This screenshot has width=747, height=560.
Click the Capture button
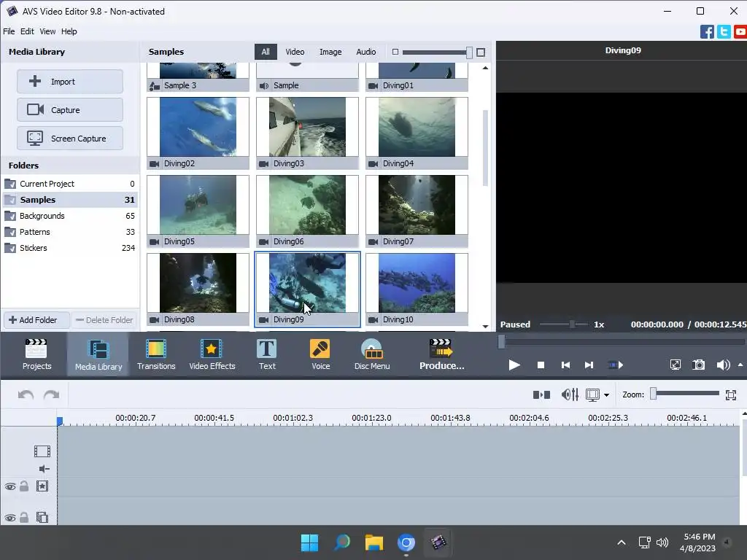pos(70,110)
